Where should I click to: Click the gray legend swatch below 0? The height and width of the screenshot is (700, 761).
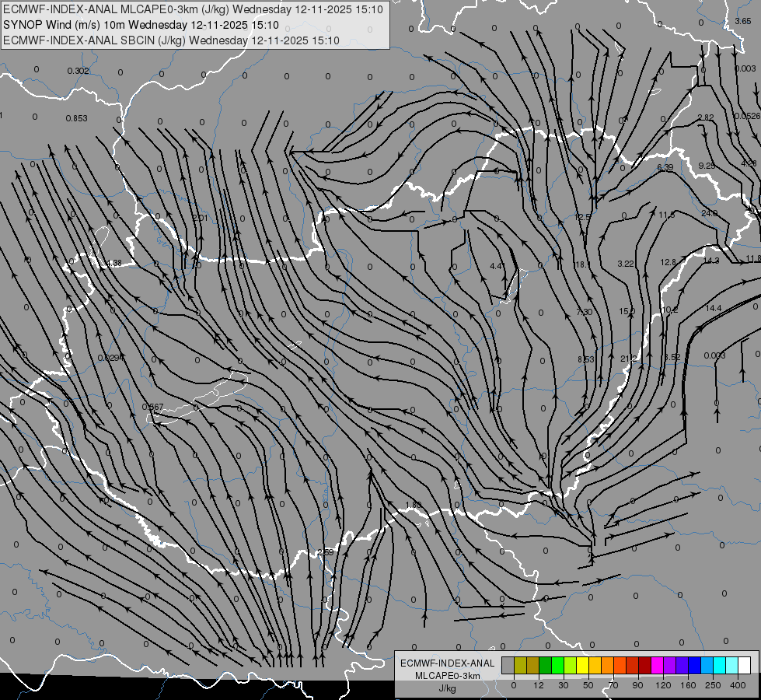click(508, 665)
